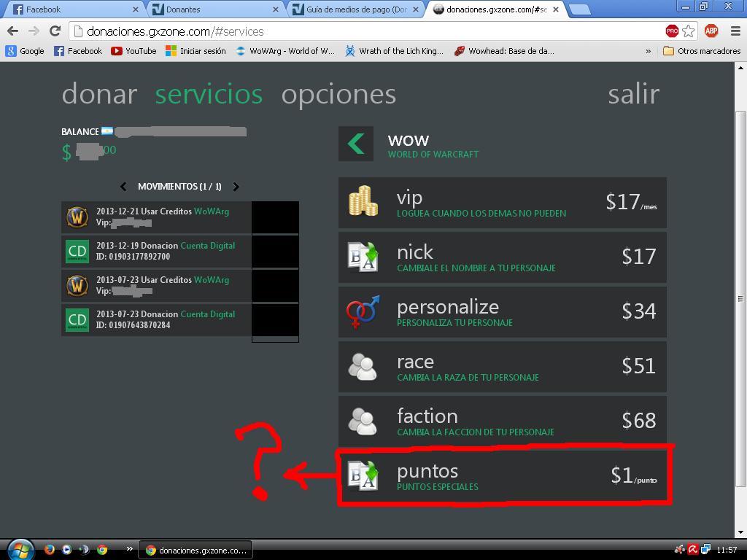
Task: Open the YouTube bookmark
Action: click(x=134, y=51)
